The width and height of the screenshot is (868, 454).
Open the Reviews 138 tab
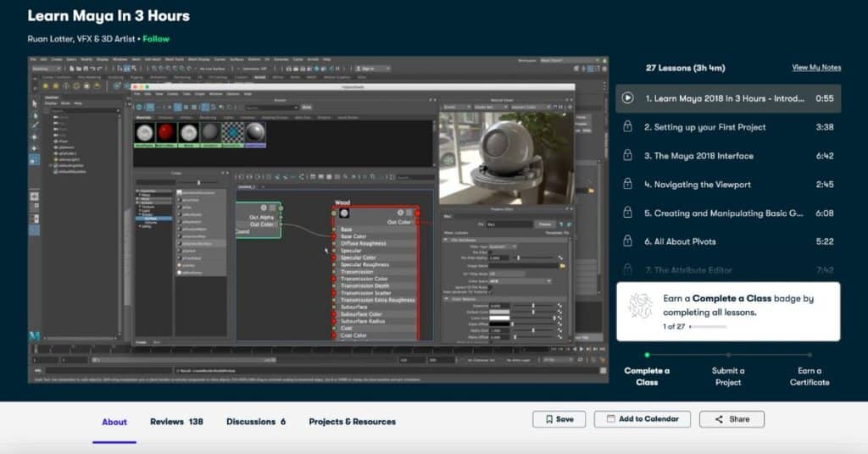(x=176, y=422)
